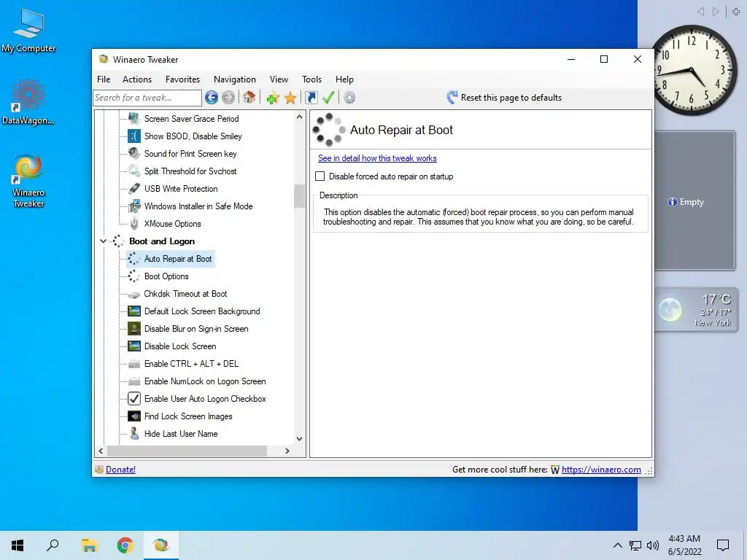Click the Donate! link
The width and height of the screenshot is (747, 560).
tap(120, 470)
